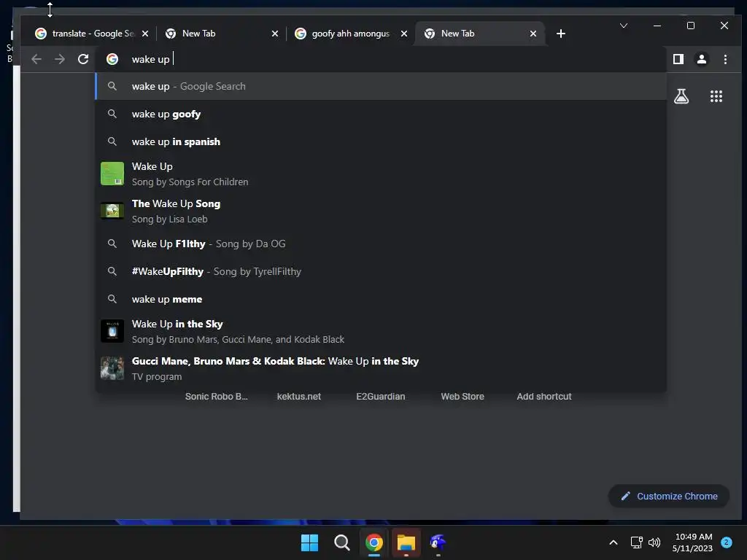Open the kektus.net shortcut

(x=298, y=396)
